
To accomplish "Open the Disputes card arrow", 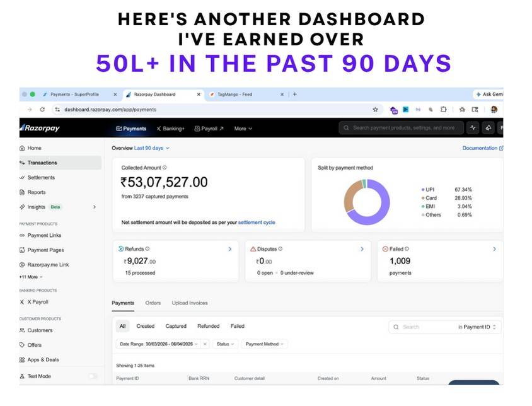I will pyautogui.click(x=362, y=249).
